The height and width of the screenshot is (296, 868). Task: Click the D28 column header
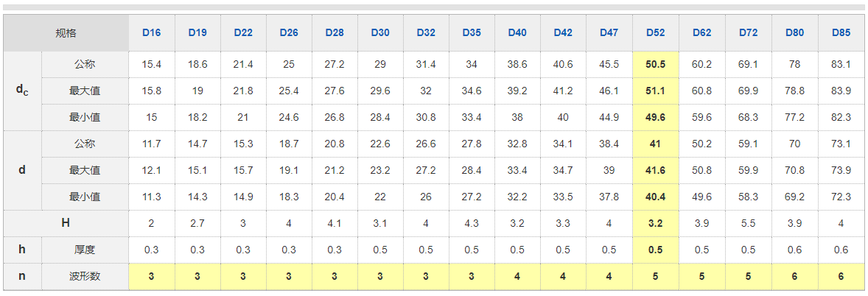point(335,32)
